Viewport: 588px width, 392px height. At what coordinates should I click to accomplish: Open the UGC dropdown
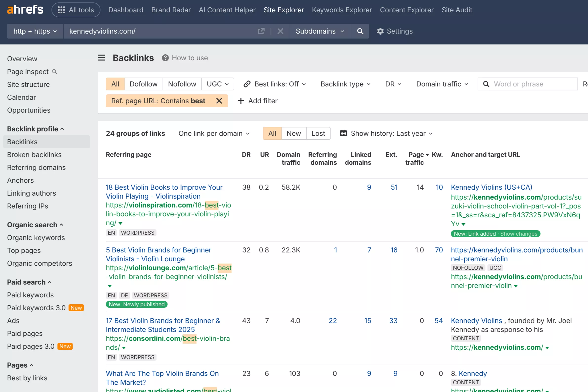[x=218, y=84]
